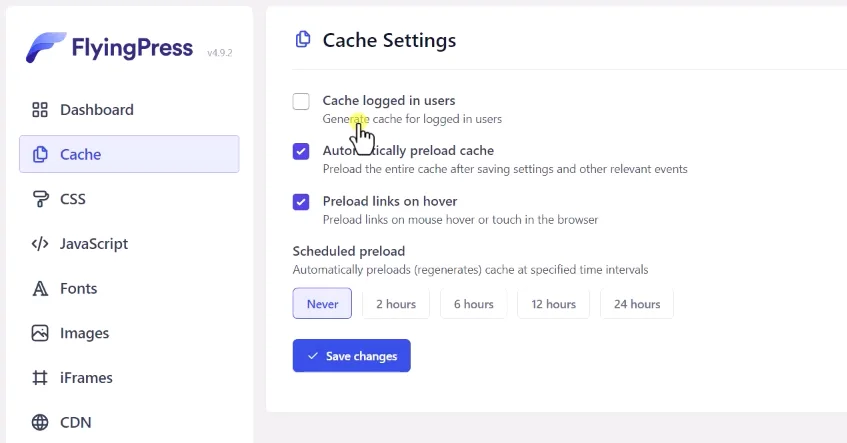Click the FlyingPress logo icon
The image size is (847, 443).
click(x=46, y=47)
